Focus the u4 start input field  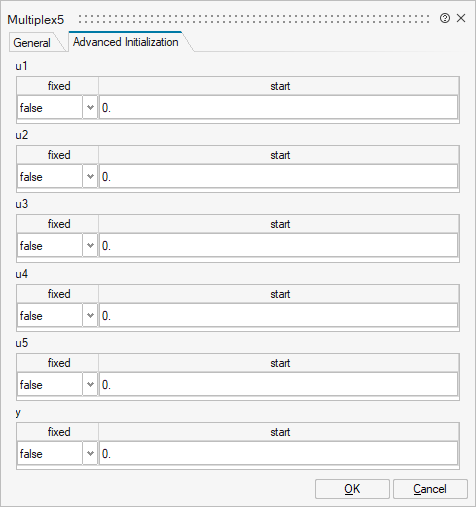(279, 316)
